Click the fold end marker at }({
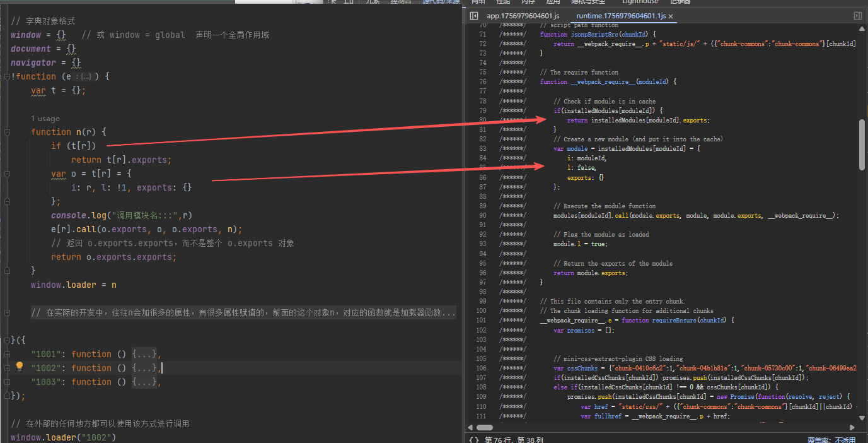The image size is (868, 443). [6, 340]
